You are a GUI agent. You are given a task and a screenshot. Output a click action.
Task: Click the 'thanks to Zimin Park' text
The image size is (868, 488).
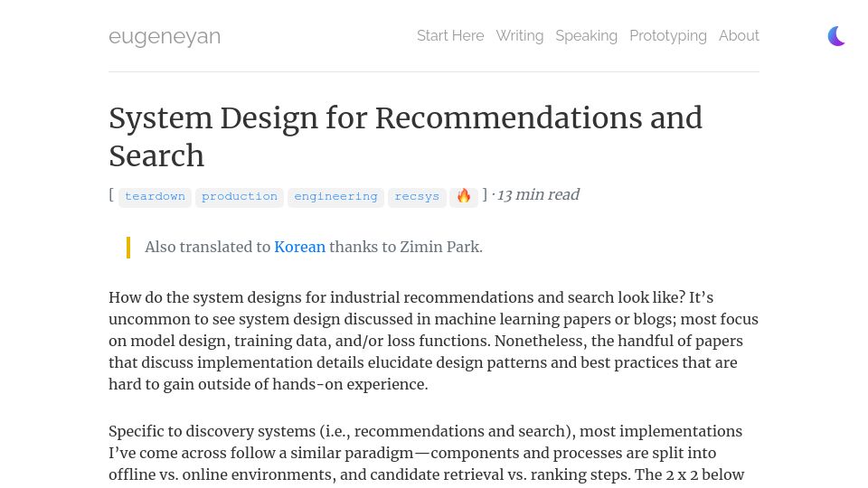[406, 247]
